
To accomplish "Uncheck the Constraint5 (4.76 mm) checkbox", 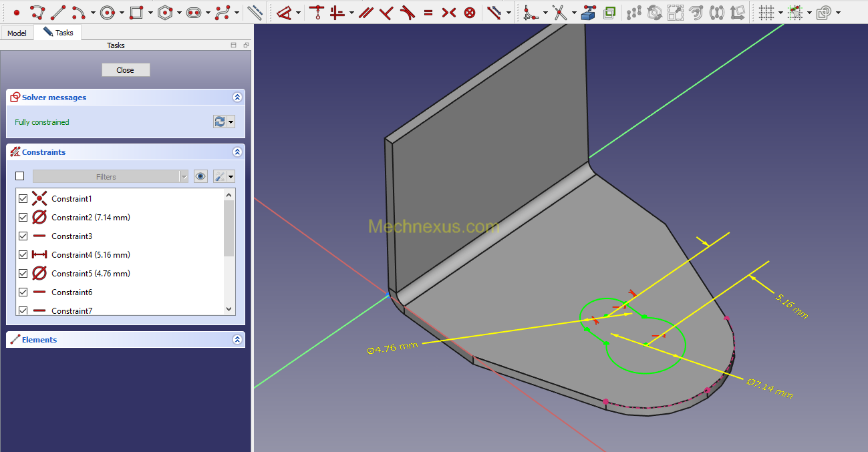I will pos(23,273).
